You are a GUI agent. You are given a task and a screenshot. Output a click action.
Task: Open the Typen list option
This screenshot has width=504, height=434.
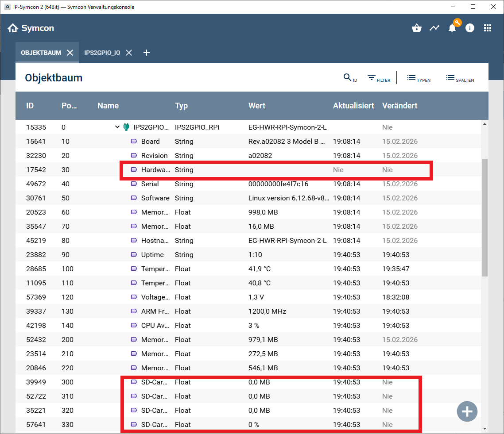coord(419,78)
